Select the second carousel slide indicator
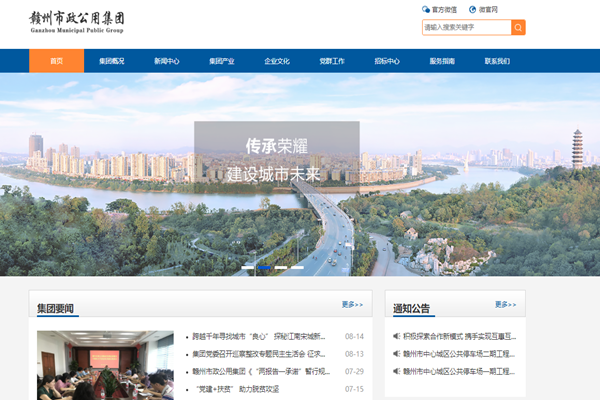The image size is (600, 400). pyautogui.click(x=264, y=268)
